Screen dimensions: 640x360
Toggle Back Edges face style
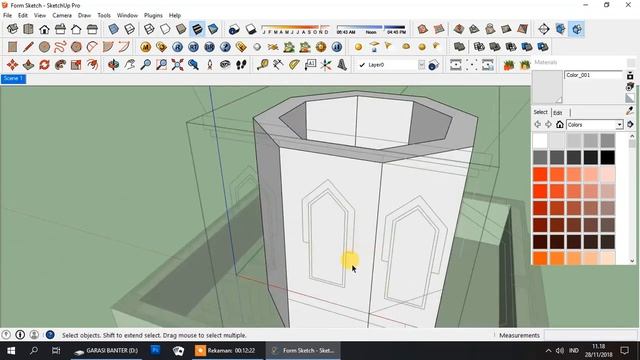(x=129, y=29)
